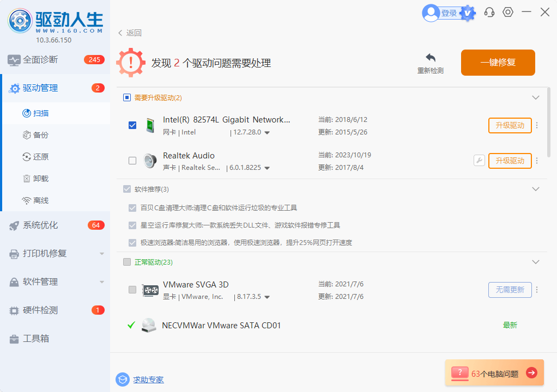The width and height of the screenshot is (557, 392).
Task: Click the driver list vertical scrollbar
Action: coord(548,122)
